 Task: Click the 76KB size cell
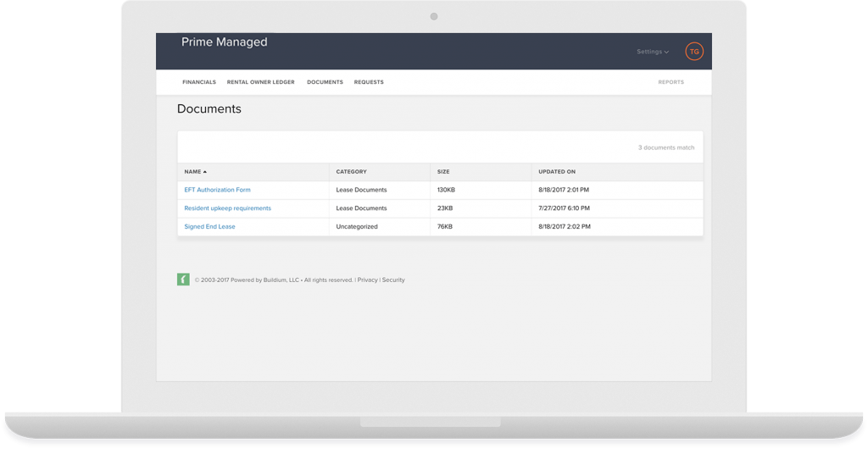(444, 227)
